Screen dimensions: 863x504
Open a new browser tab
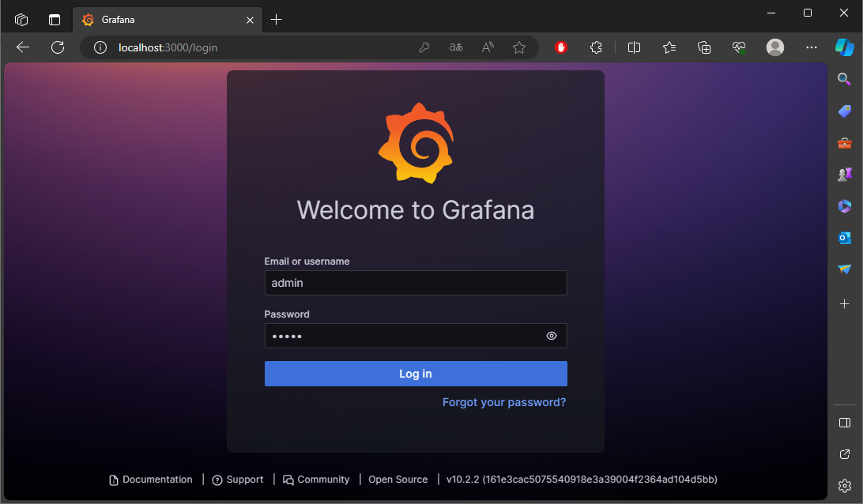(x=276, y=19)
